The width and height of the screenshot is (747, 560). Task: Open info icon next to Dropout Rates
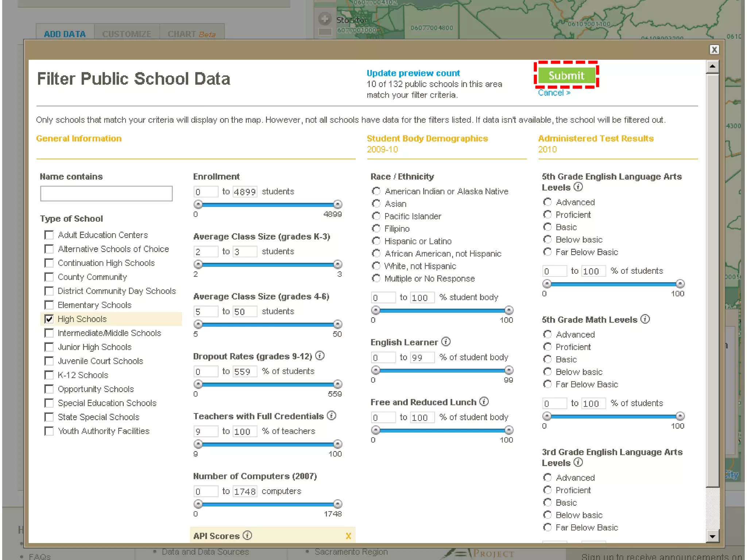[320, 355]
